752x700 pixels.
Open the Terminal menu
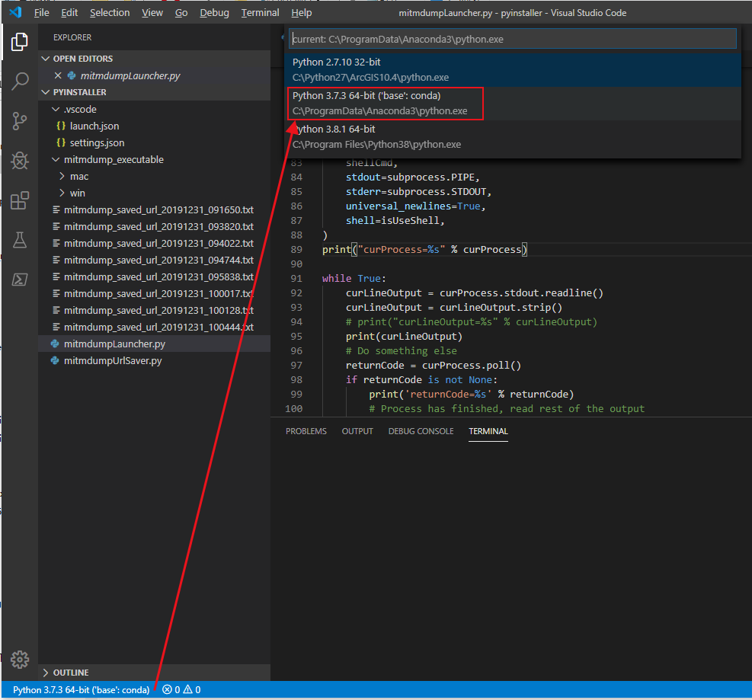tap(260, 13)
